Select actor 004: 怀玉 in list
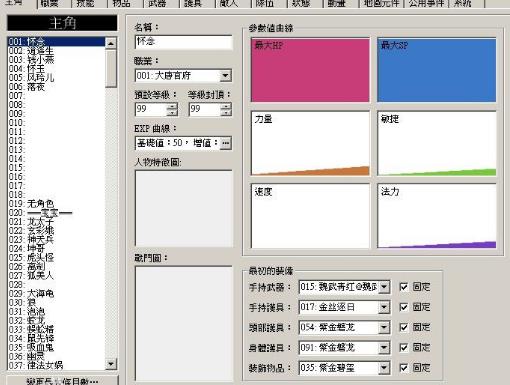The image size is (510, 385). click(56, 69)
